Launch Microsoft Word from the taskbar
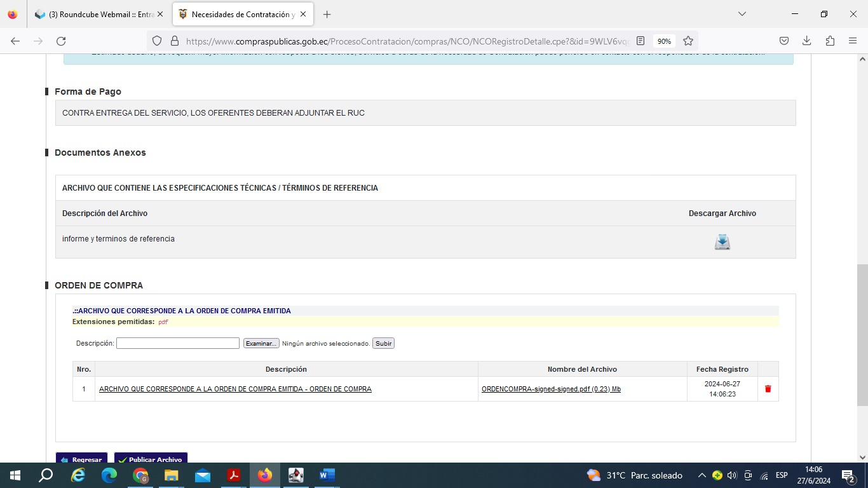Viewport: 868px width, 488px height. click(x=327, y=475)
